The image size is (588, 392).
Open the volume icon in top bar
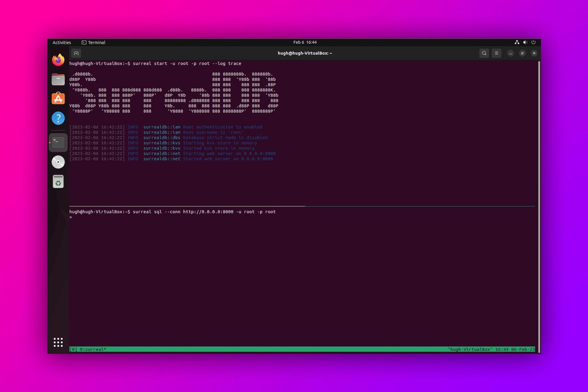coord(525,42)
